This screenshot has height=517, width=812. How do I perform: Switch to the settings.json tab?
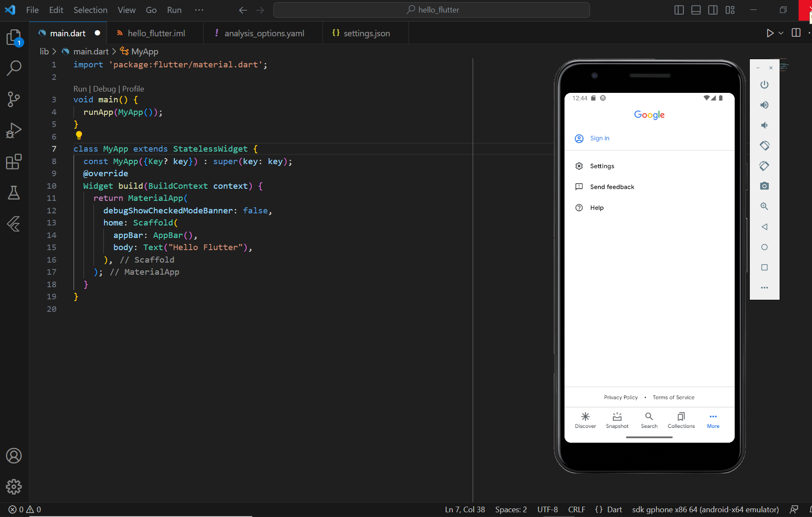click(365, 33)
